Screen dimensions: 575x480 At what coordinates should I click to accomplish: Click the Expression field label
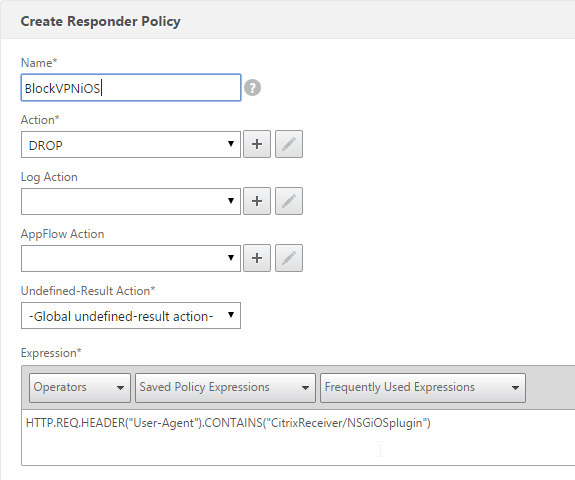pyautogui.click(x=51, y=353)
